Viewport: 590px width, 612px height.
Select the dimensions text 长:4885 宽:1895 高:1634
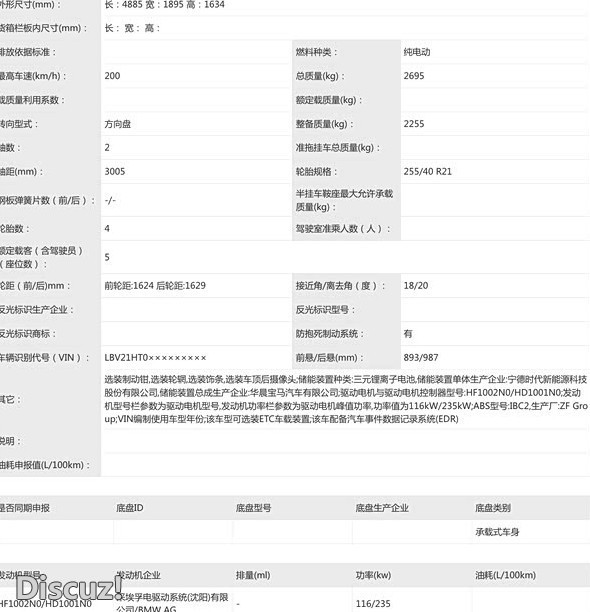click(x=164, y=5)
